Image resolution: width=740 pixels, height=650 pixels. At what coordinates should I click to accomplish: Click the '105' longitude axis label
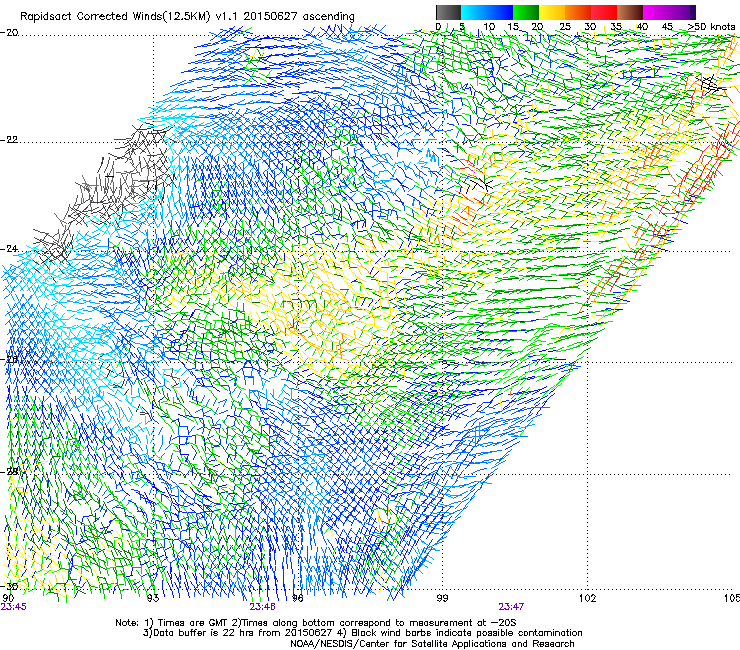click(x=732, y=599)
